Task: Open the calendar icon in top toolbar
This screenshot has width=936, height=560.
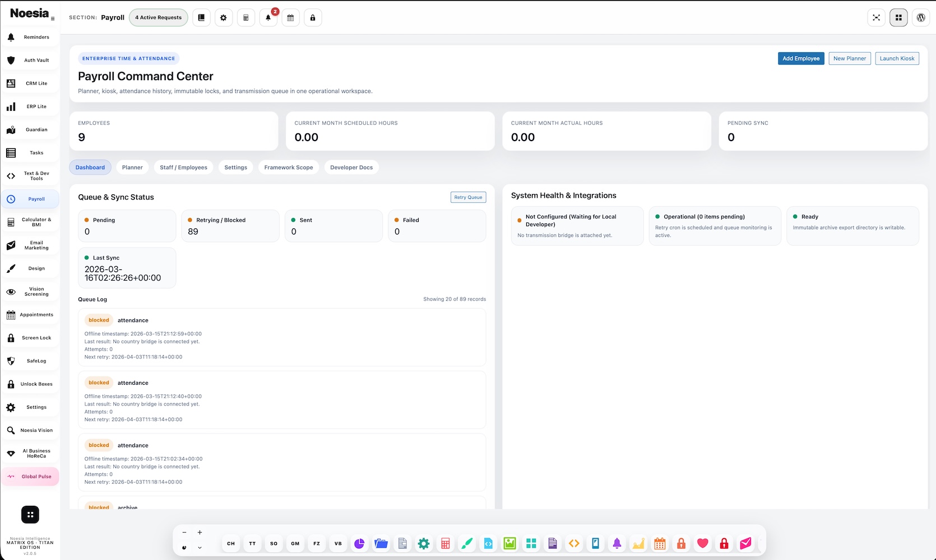Action: (290, 17)
